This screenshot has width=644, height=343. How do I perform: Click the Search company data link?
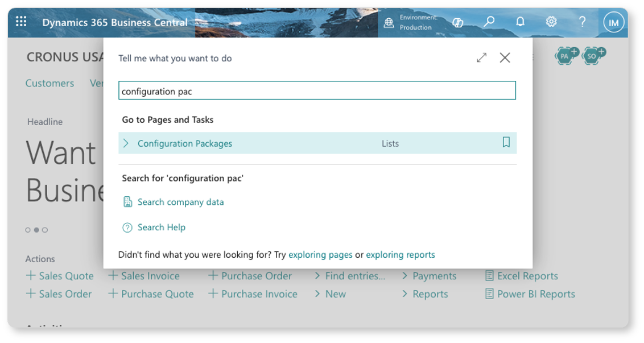[x=181, y=202]
